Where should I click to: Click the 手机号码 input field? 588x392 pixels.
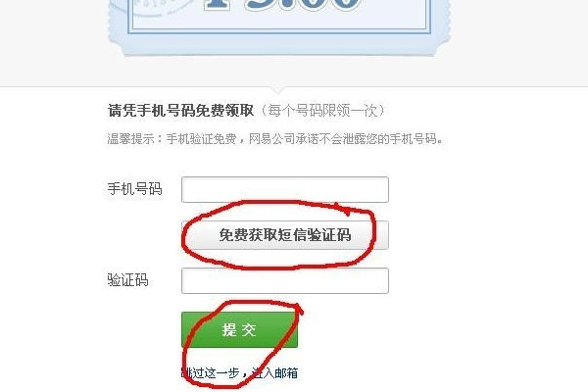[285, 189]
